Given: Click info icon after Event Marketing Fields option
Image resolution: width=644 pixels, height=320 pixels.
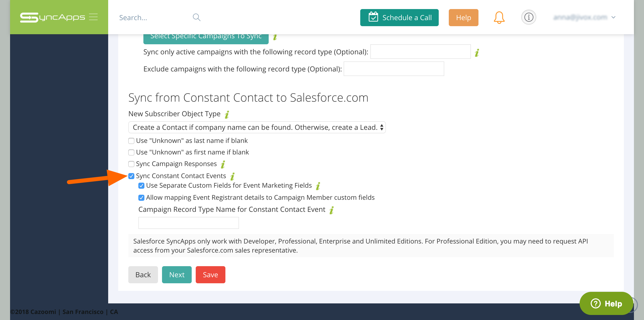Looking at the screenshot, I should tap(318, 186).
